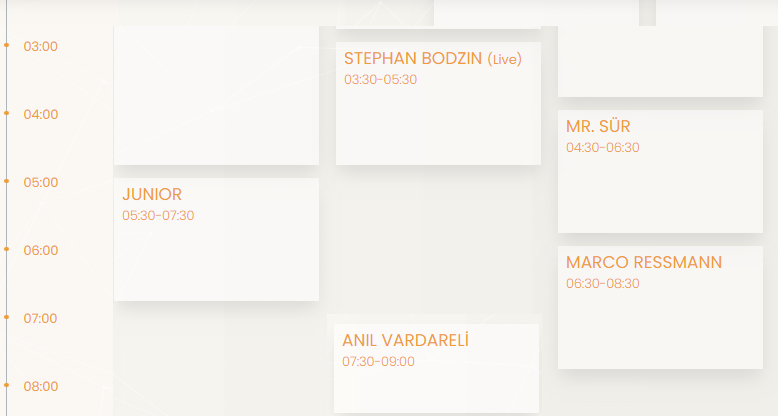
Task: Click the blank card above JUNIOR
Action: click(216, 95)
